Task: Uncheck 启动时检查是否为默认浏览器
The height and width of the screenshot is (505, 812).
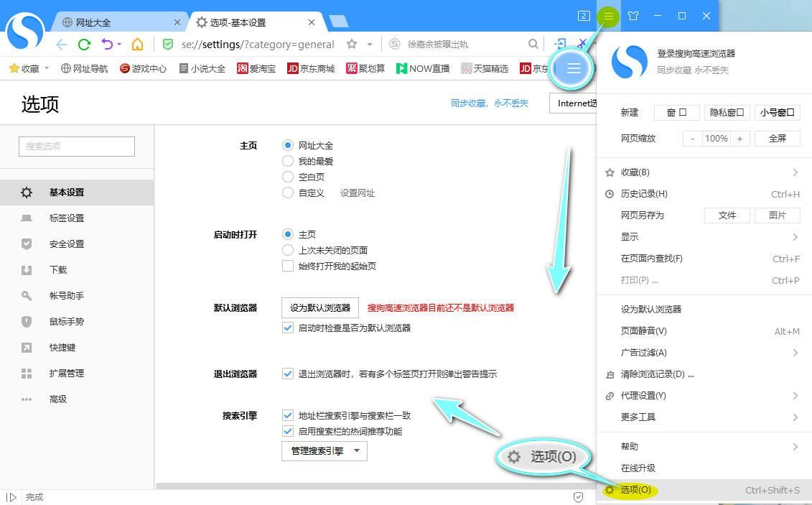Action: click(x=288, y=328)
